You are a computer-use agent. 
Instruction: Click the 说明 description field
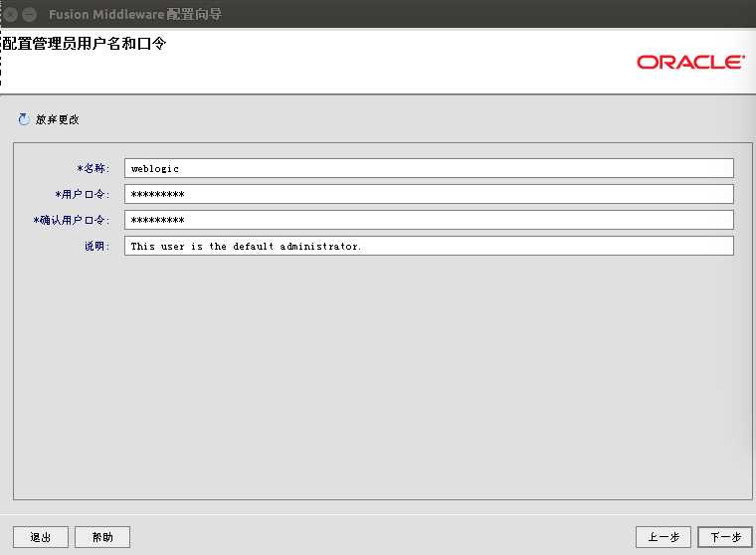tap(429, 246)
